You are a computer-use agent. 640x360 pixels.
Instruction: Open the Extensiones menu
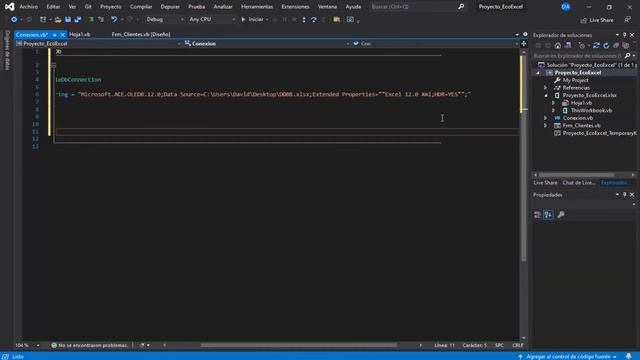[x=295, y=7]
